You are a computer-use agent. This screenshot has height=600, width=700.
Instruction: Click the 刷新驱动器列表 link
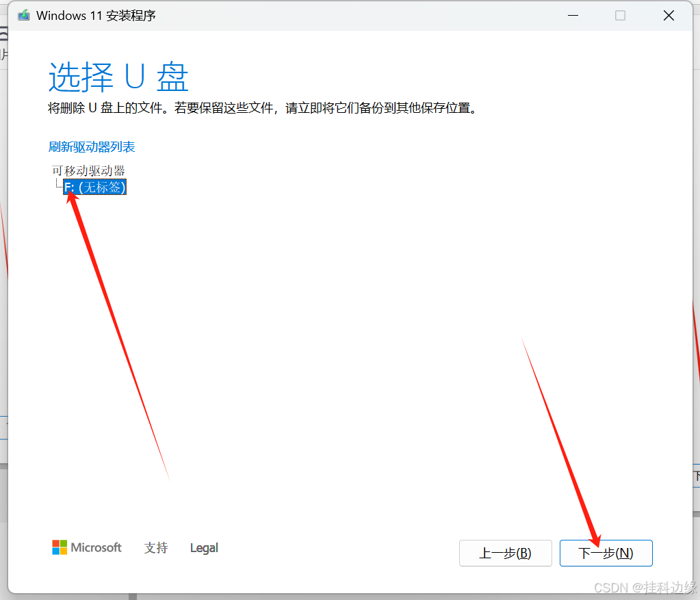[92, 147]
